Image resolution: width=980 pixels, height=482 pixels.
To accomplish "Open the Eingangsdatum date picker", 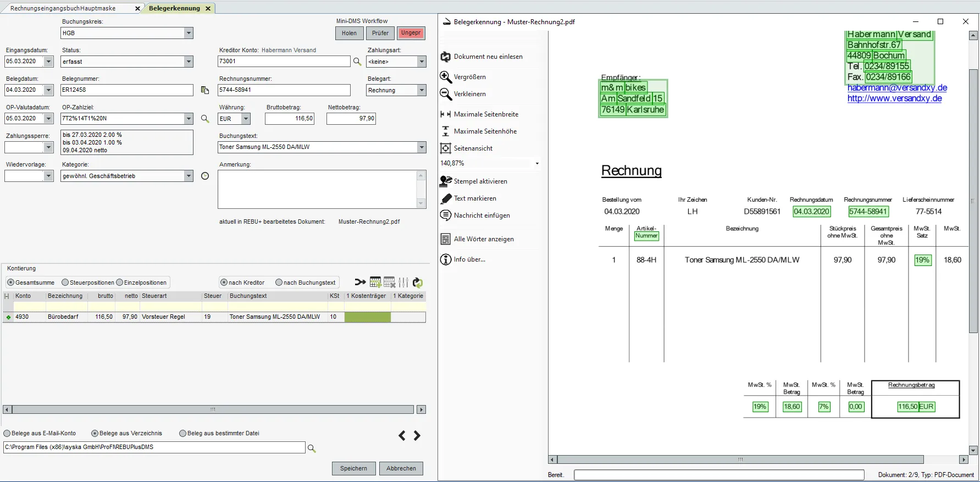I will pos(48,62).
